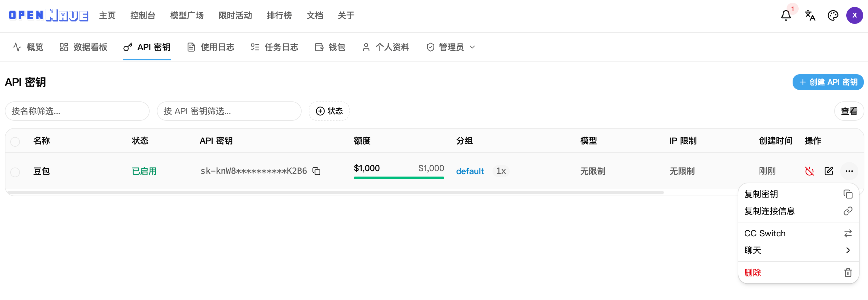868x300 pixels.
Task: Open the 状态 filter dropdown
Action: click(x=329, y=111)
